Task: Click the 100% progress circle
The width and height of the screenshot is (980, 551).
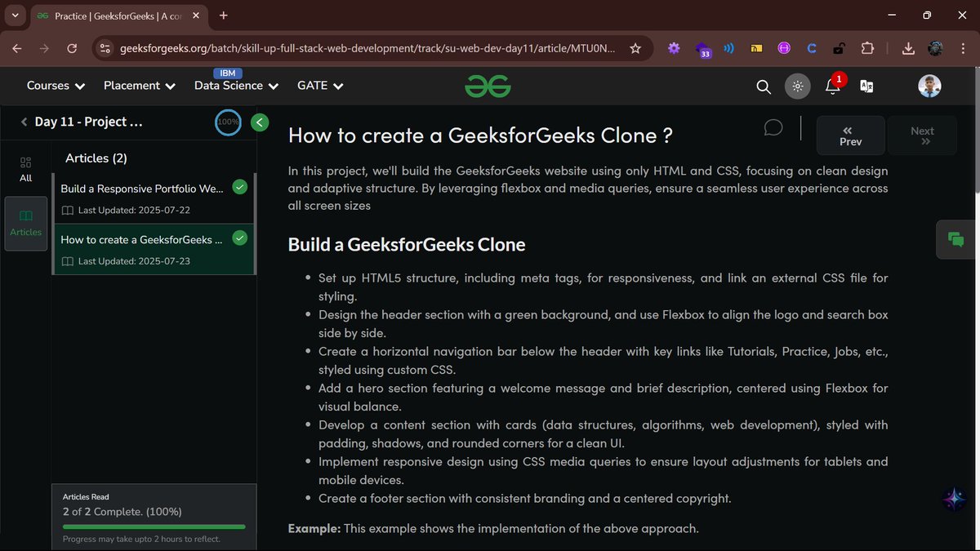Action: [228, 122]
